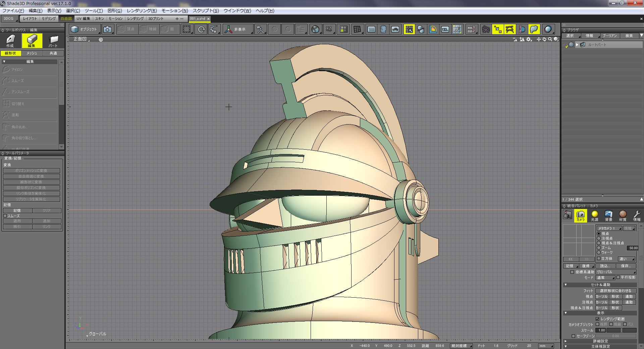The height and width of the screenshot is (349, 644).
Task: Switch to the メッシュ toolbox tab
Action: point(32,53)
